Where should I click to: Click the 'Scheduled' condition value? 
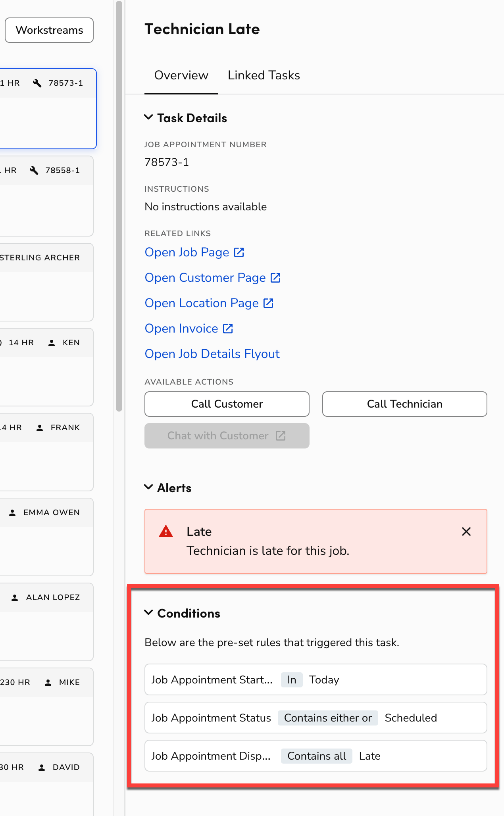coord(411,718)
